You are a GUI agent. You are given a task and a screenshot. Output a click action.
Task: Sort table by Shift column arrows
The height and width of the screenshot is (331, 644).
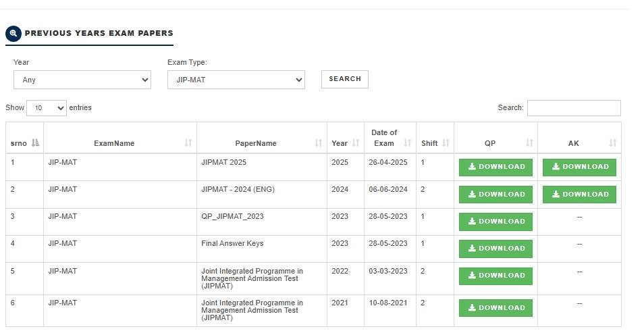[x=446, y=143]
